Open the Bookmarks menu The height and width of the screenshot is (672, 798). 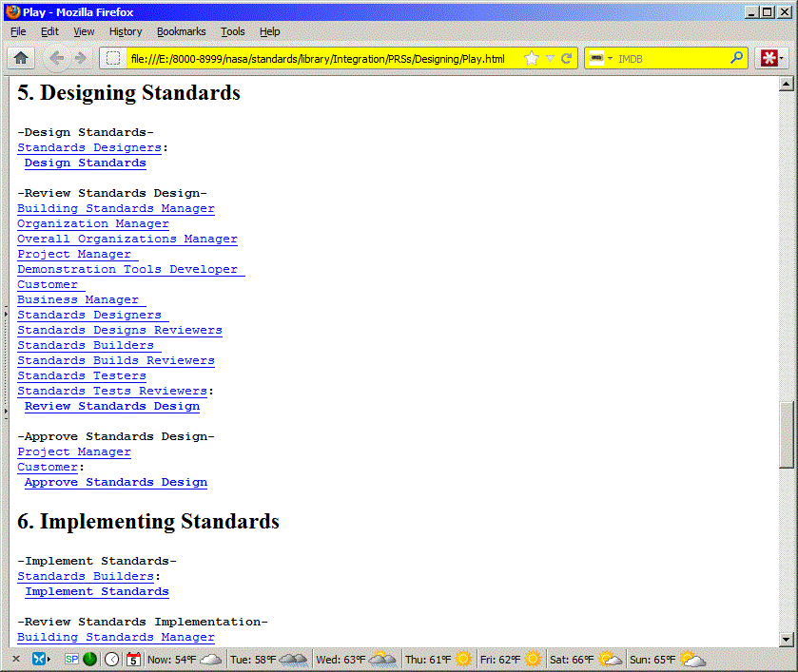pos(181,31)
